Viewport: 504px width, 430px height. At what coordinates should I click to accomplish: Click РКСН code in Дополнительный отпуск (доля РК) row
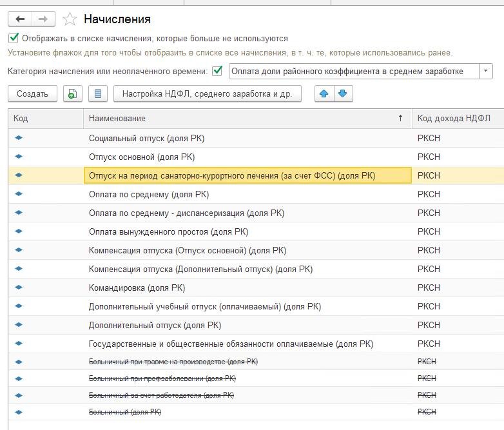tap(429, 325)
